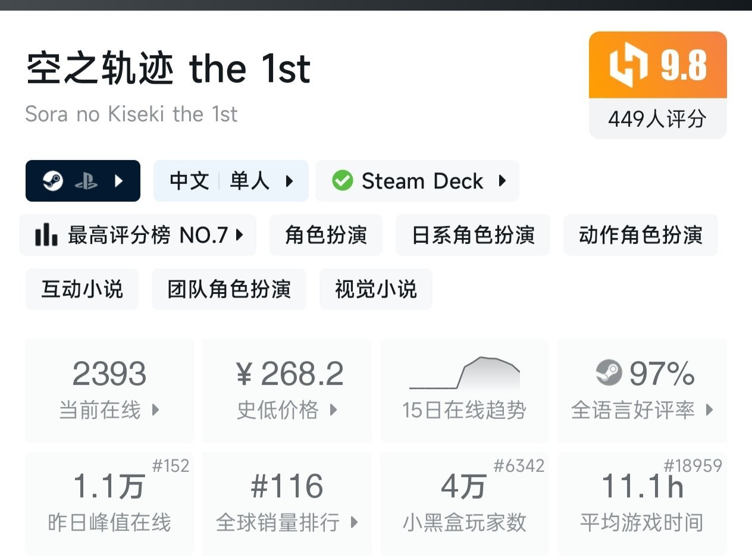The image size is (752, 560).
Task: Select the 团队角色扮演 tag
Action: pos(229,289)
